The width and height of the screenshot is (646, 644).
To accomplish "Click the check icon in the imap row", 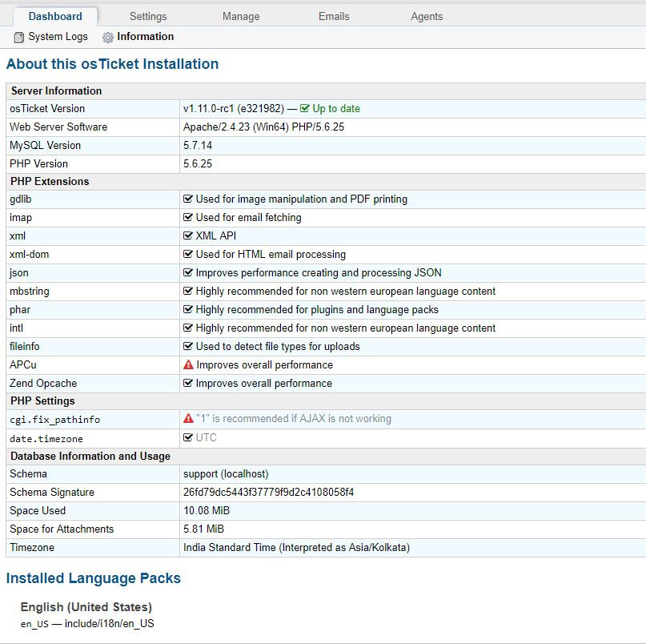I will pos(188,217).
